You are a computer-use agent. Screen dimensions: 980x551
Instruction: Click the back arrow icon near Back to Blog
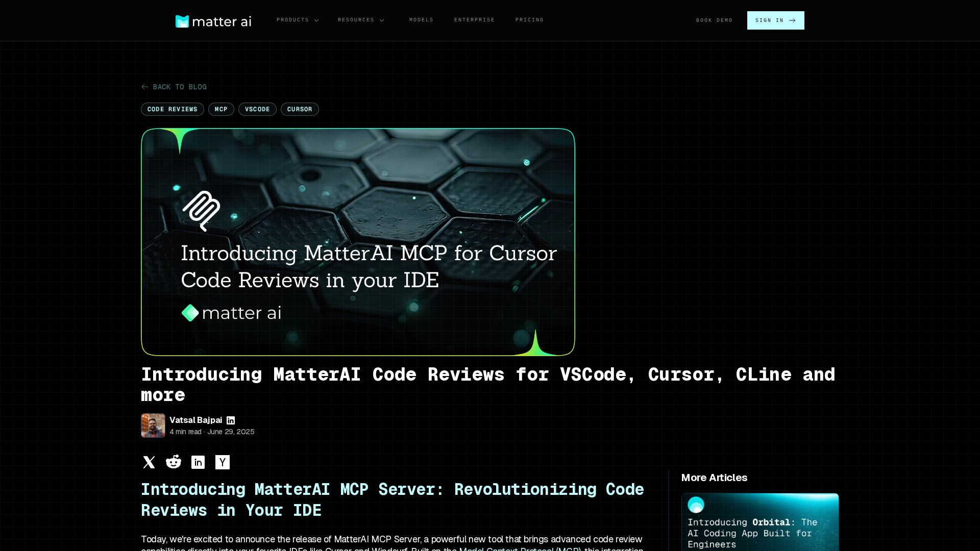click(145, 87)
